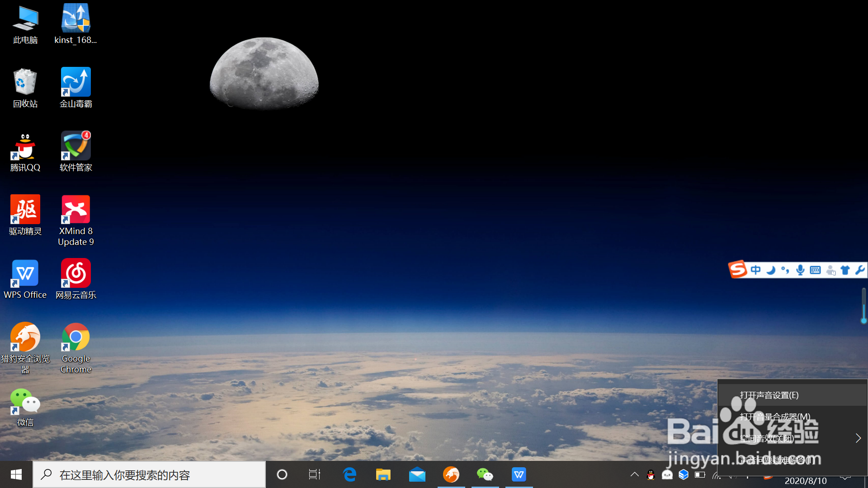Open the Windows Start menu
The image size is (868, 488).
16,474
